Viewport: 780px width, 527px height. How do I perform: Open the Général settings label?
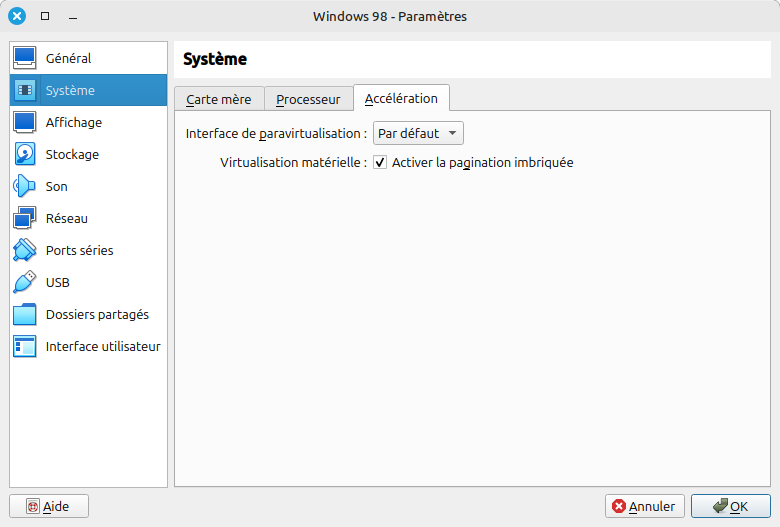point(68,58)
